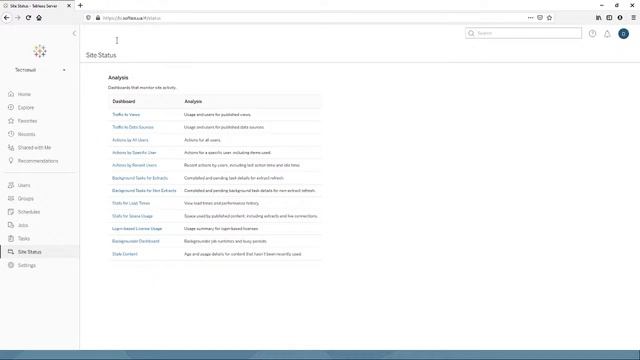Image resolution: width=640 pixels, height=360 pixels.
Task: Reload the page
Action: click(28, 18)
